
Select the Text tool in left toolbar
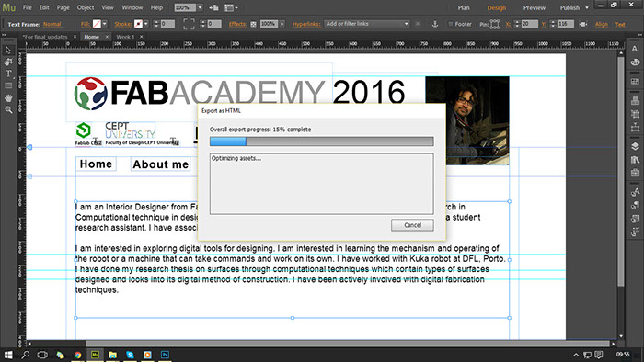[x=8, y=74]
